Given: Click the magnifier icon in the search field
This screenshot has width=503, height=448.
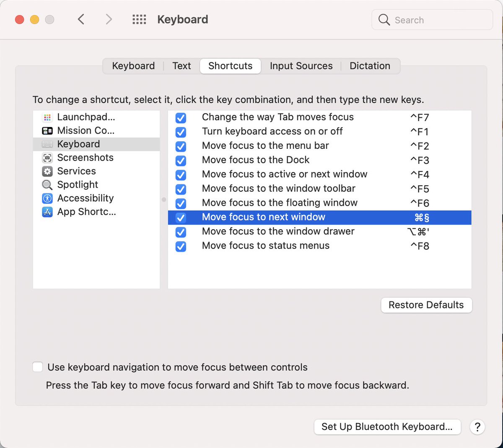Looking at the screenshot, I should coord(384,20).
